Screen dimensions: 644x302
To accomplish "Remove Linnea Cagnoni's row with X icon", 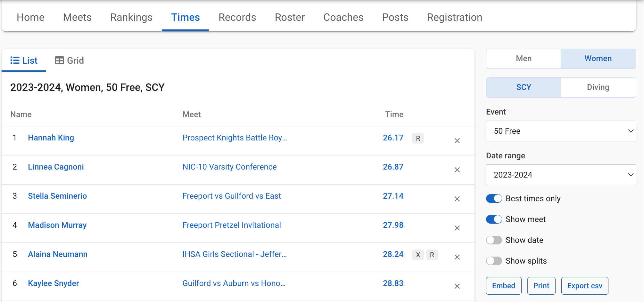I will (x=457, y=170).
